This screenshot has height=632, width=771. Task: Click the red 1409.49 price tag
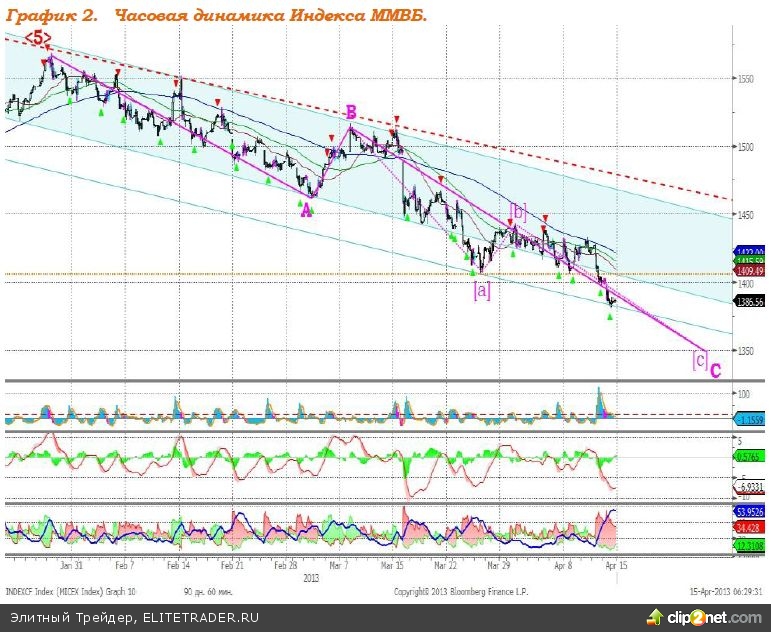click(x=750, y=270)
